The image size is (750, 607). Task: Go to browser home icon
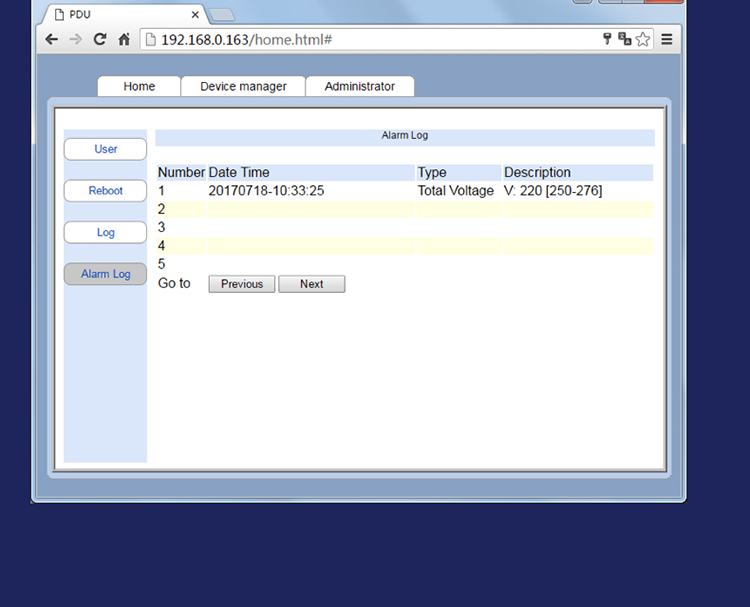click(124, 39)
